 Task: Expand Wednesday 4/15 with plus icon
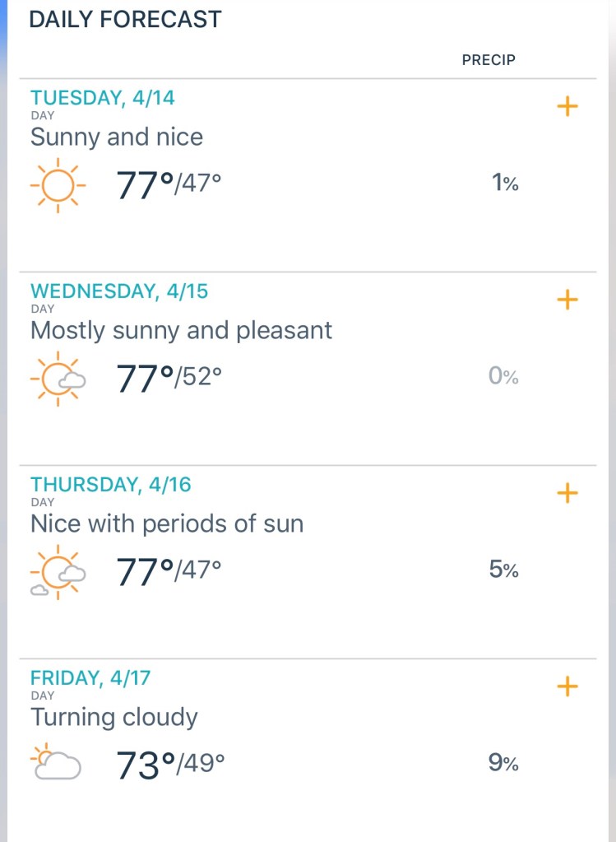point(567,300)
